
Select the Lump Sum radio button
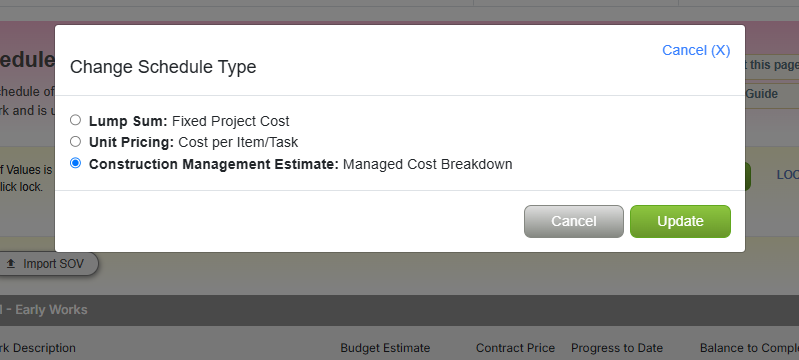point(75,120)
